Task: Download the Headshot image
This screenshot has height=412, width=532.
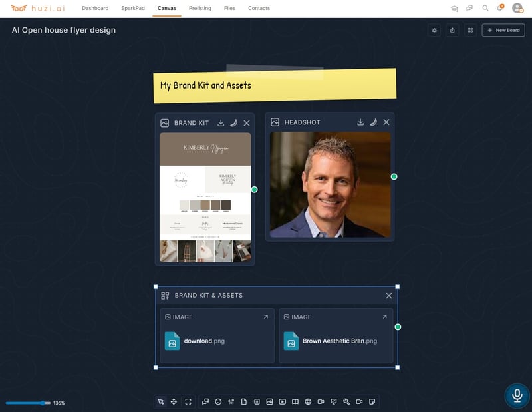Action: (360, 122)
